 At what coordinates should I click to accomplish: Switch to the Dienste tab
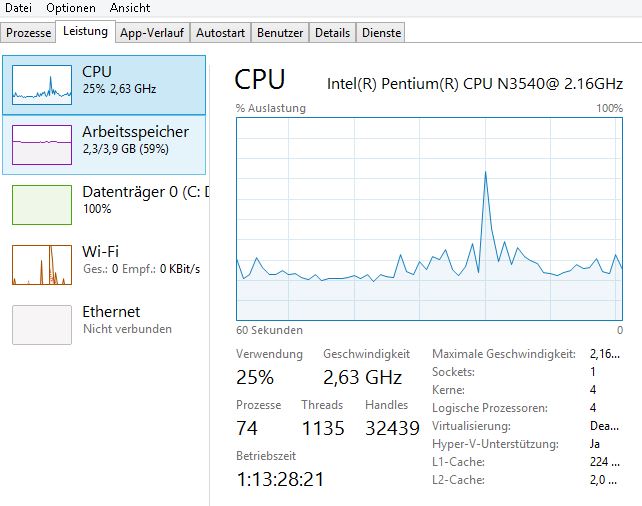pos(381,33)
